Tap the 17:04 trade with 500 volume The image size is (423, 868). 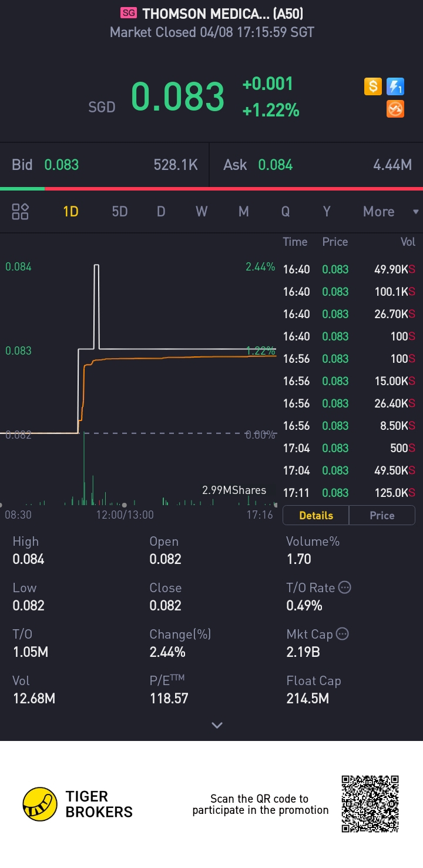[349, 448]
